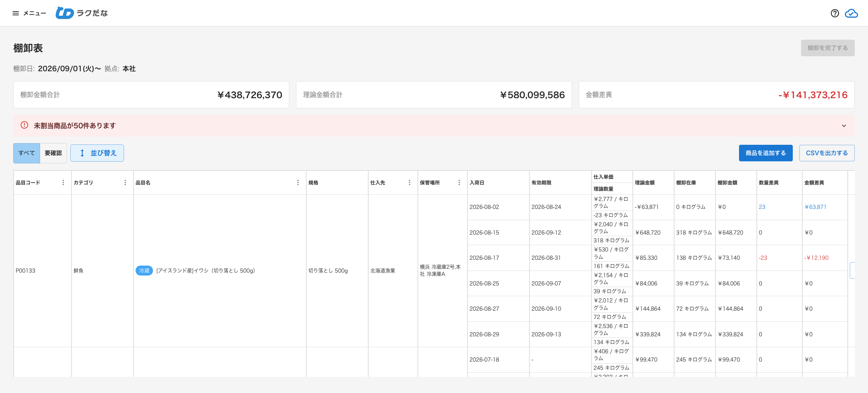Click 棚卸金額 value ¥73,140
This screenshot has width=868, height=393.
(x=729, y=258)
